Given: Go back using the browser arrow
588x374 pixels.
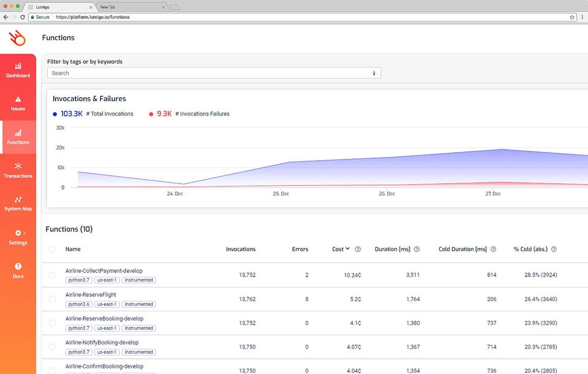Looking at the screenshot, I should (6, 17).
